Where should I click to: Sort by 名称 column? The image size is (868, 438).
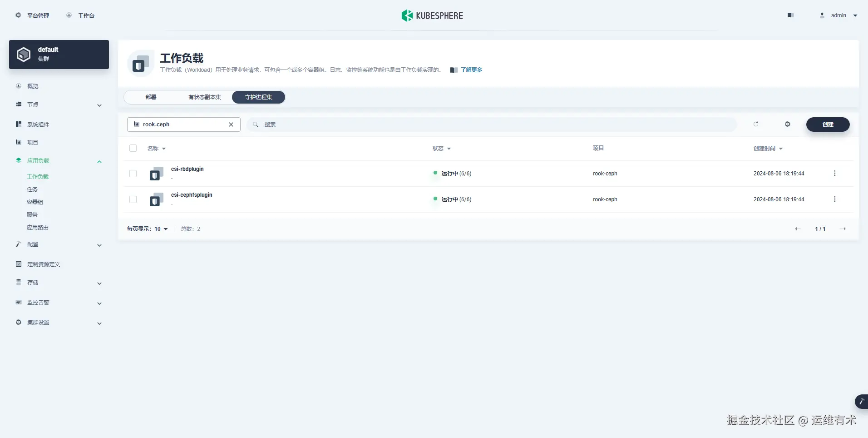[157, 149]
